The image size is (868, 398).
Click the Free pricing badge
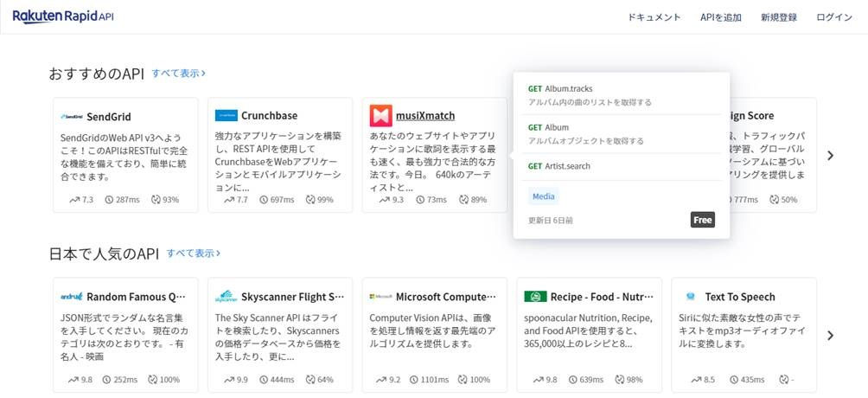point(703,220)
